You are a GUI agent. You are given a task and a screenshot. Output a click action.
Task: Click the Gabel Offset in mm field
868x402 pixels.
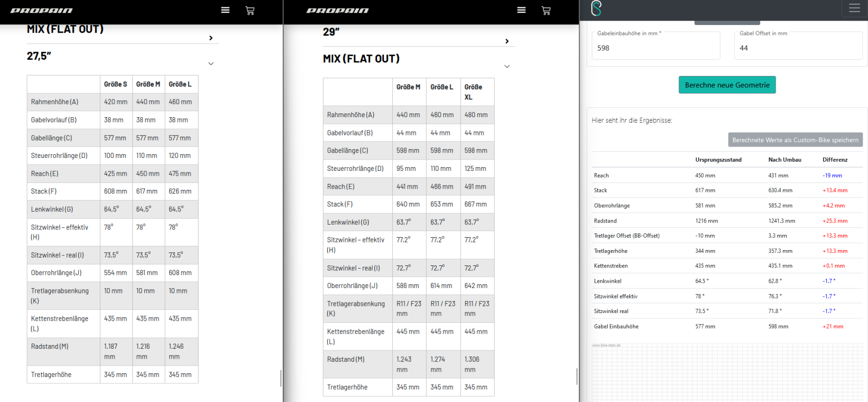tap(800, 48)
